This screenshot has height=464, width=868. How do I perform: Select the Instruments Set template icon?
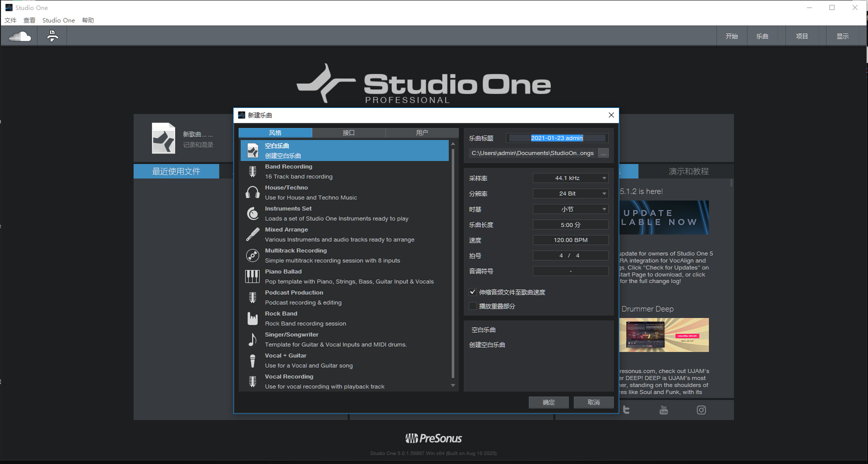click(x=253, y=213)
